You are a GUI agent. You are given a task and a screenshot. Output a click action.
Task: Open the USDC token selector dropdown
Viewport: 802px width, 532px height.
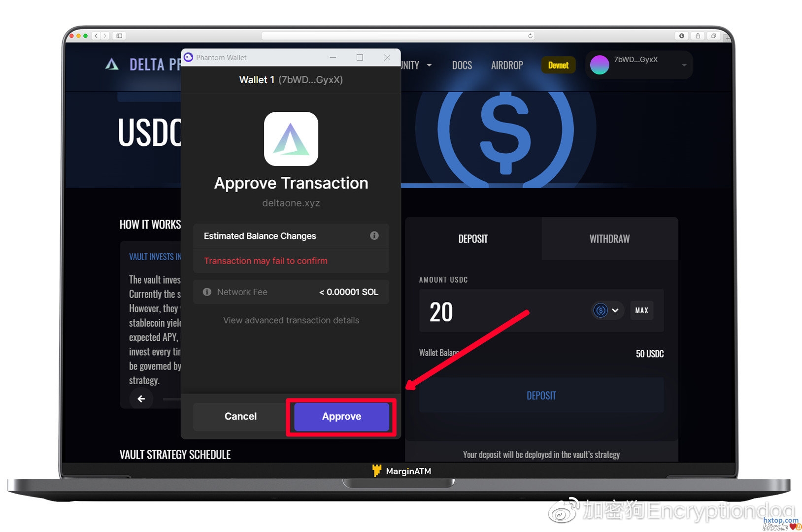coord(607,310)
